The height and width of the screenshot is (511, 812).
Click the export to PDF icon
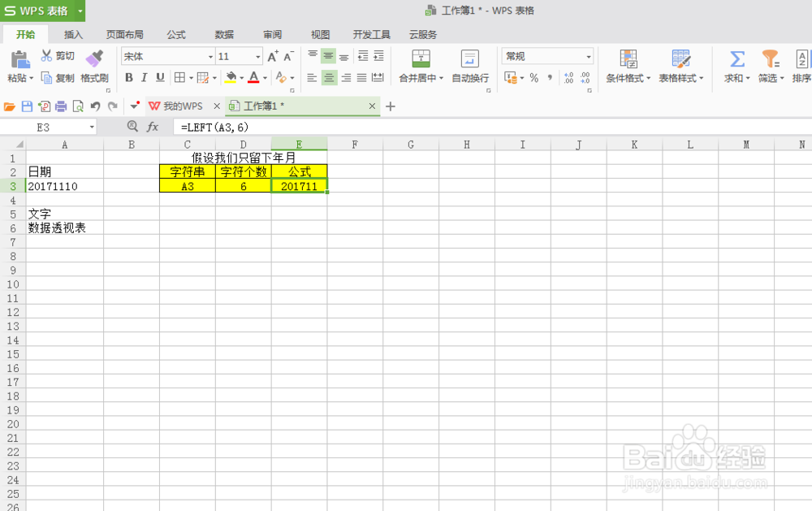[44, 106]
